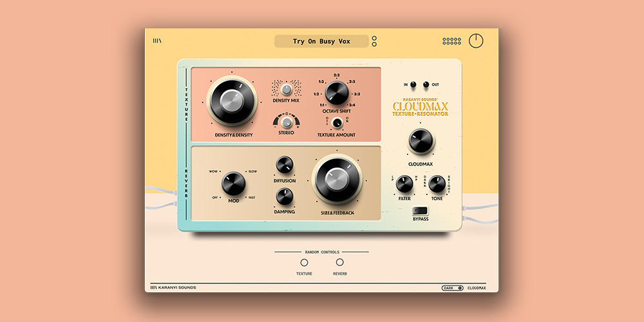Viewport: 644px width, 322px height.
Task: Click the Filter LP/HP knob
Action: [x=404, y=185]
